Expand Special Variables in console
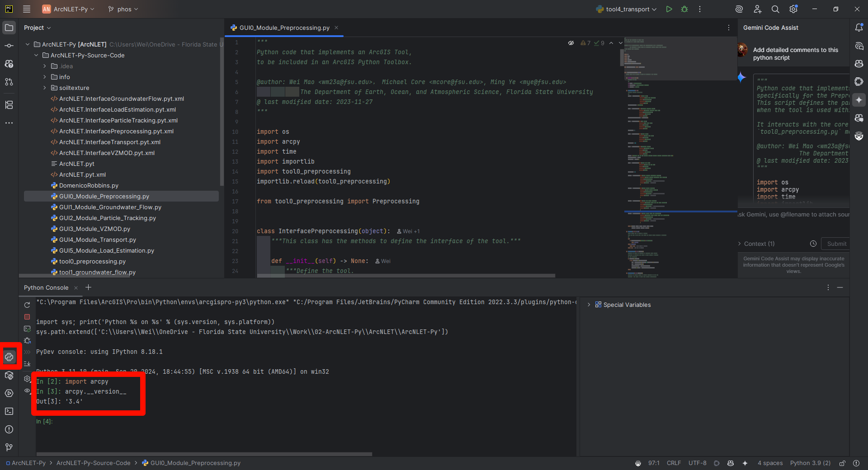 click(589, 305)
